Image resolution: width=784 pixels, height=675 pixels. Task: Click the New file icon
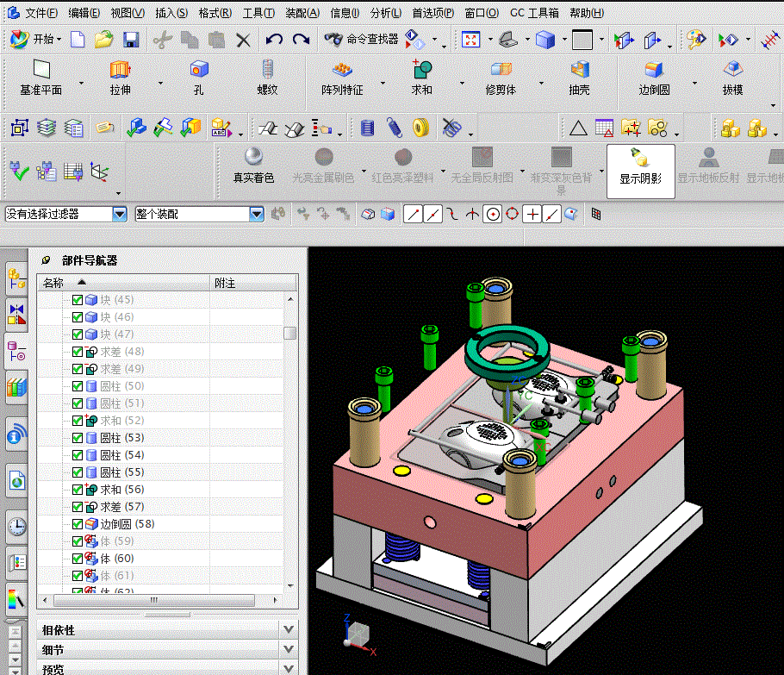pyautogui.click(x=78, y=39)
